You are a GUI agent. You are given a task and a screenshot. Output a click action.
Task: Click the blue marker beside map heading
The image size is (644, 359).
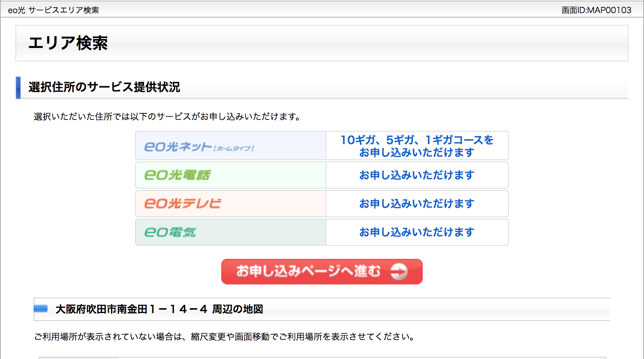41,309
